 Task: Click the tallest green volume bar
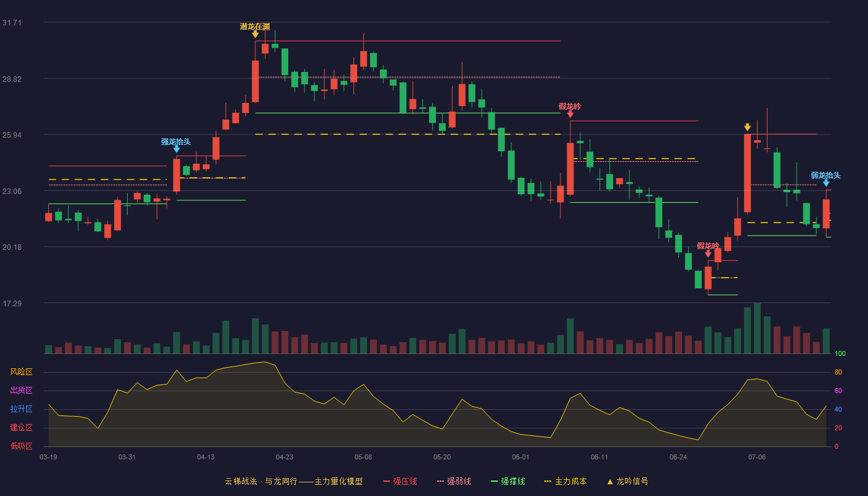tap(757, 328)
